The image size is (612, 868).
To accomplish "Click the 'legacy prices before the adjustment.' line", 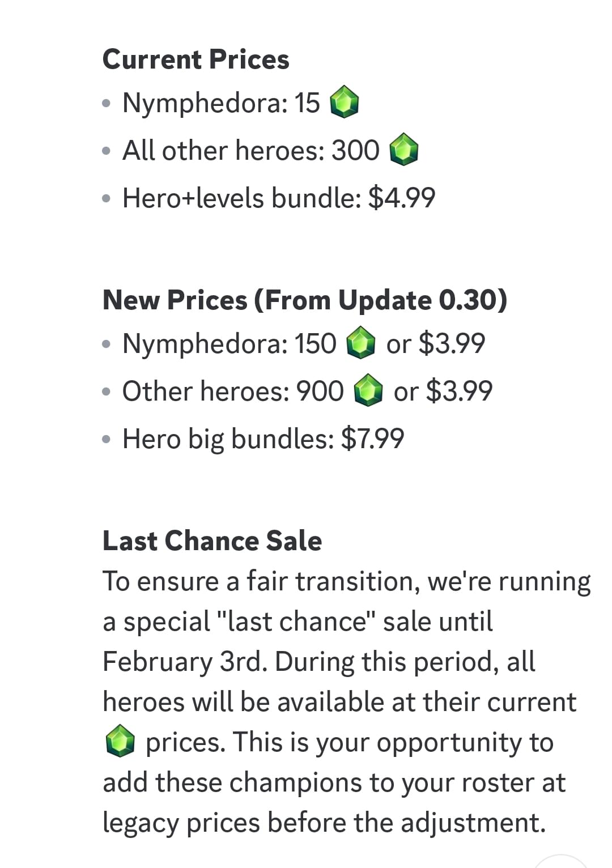I will tap(324, 823).
